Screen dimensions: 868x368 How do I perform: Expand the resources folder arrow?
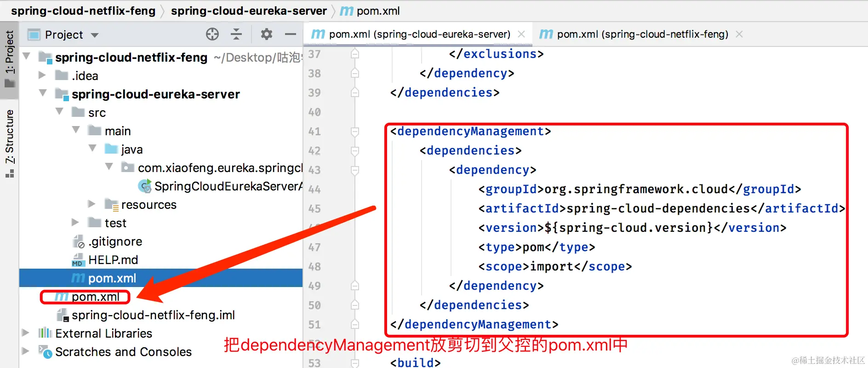coord(92,204)
